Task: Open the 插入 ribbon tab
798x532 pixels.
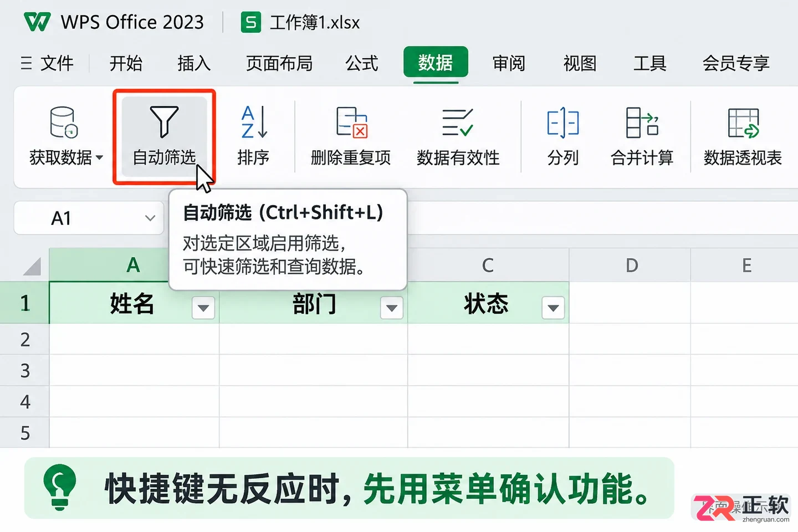Action: [x=194, y=63]
